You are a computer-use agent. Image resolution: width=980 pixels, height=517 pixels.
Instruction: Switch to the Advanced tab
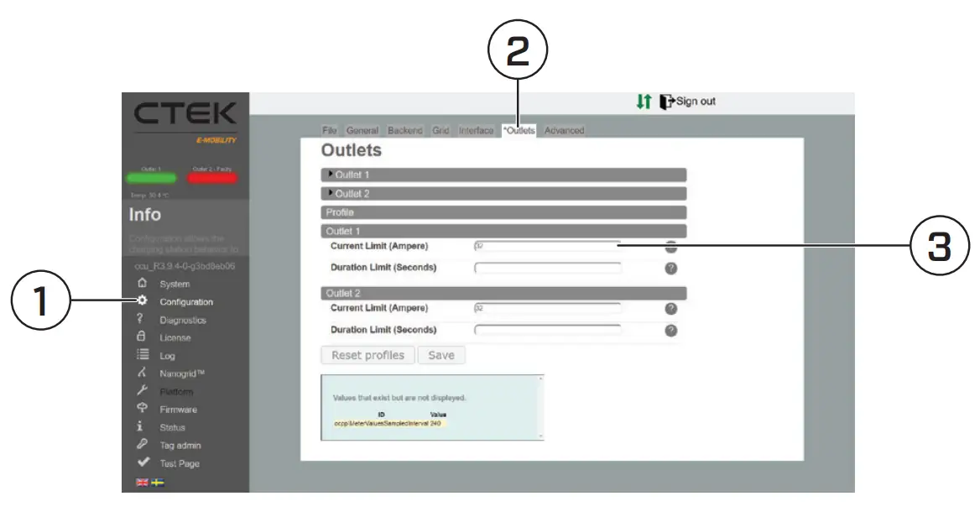563,131
